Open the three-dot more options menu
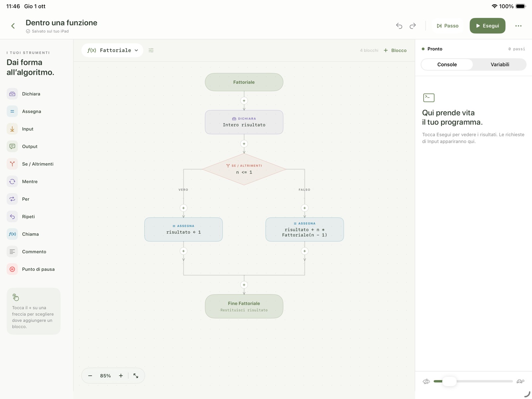This screenshot has width=532, height=399. 518,26
